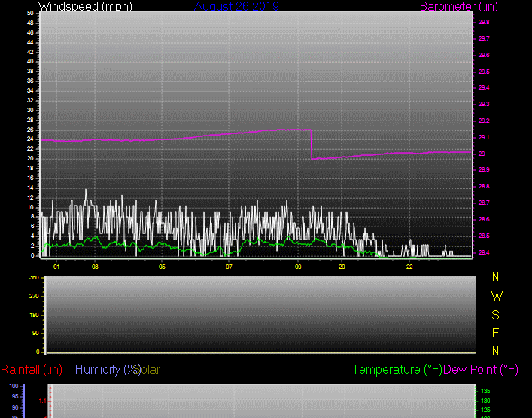The height and width of the screenshot is (418, 532).
Task: Click the 24 mph windspeed axis label
Action: point(30,139)
